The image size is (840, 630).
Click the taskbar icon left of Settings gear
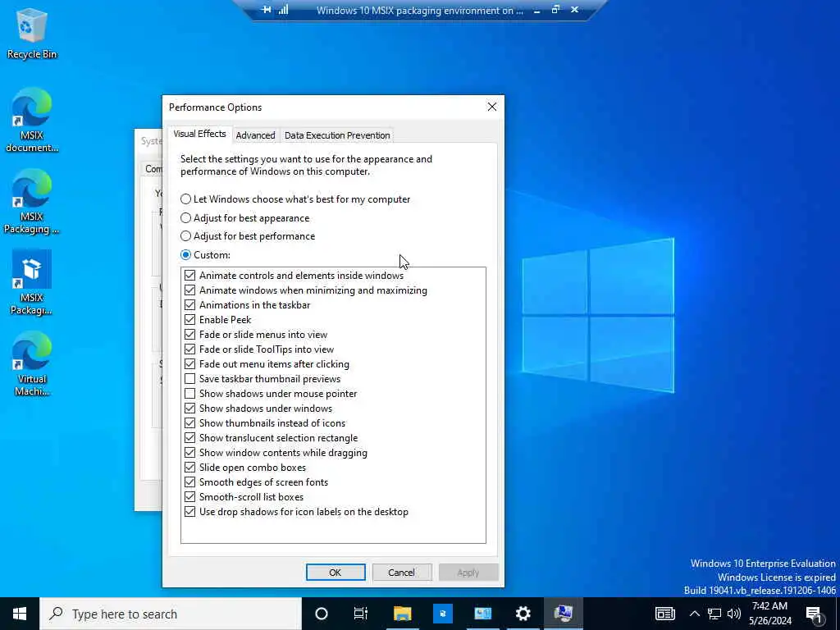[x=482, y=614]
